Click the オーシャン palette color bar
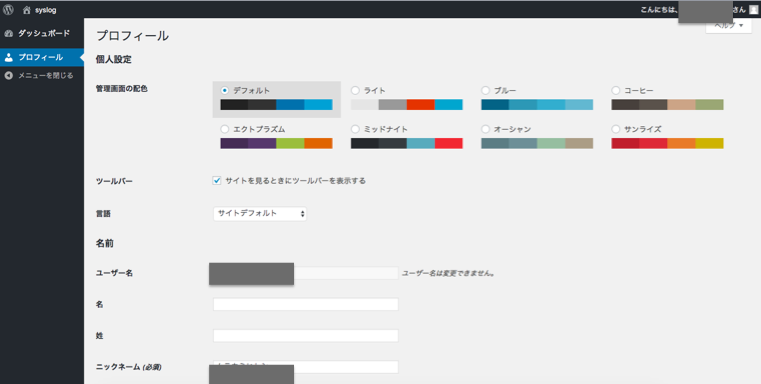This screenshot has height=384, width=761. [x=537, y=143]
